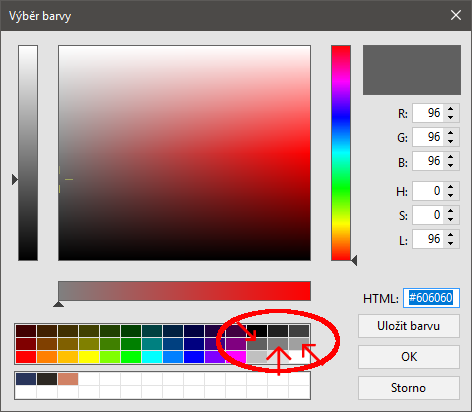This screenshot has width=472, height=412.
Task: Select the HTML hex color field
Action: click(431, 298)
